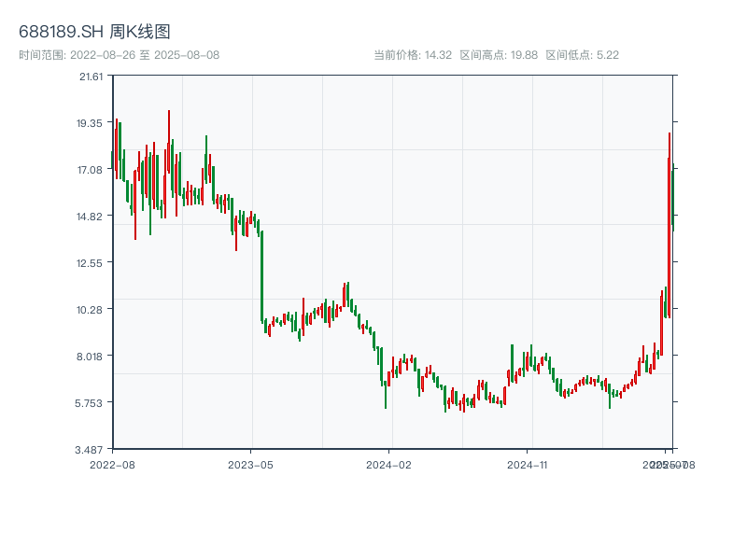Click the 3.487 y-axis price label
The height and width of the screenshot is (560, 747).
click(91, 450)
